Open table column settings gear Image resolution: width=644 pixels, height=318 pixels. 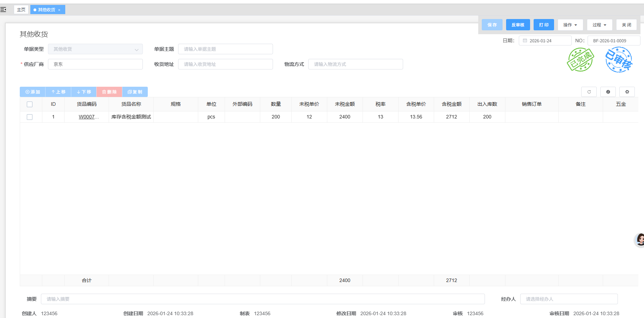(x=627, y=92)
